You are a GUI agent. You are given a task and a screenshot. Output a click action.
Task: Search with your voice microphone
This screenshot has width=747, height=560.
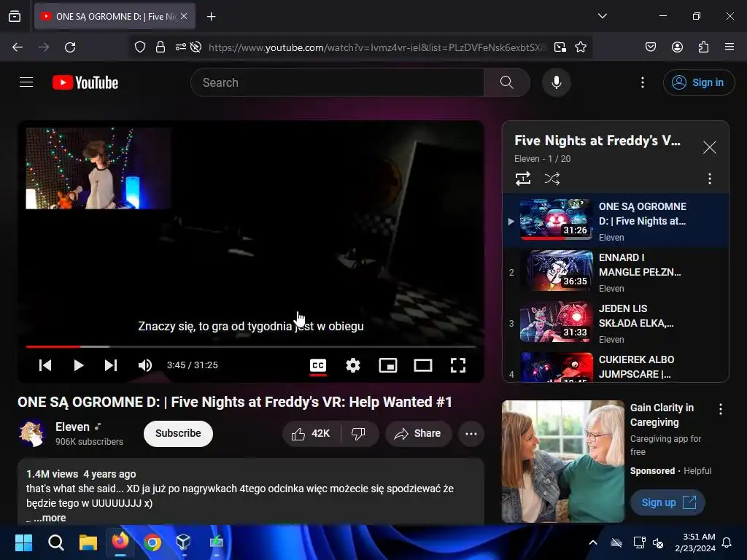coord(557,82)
